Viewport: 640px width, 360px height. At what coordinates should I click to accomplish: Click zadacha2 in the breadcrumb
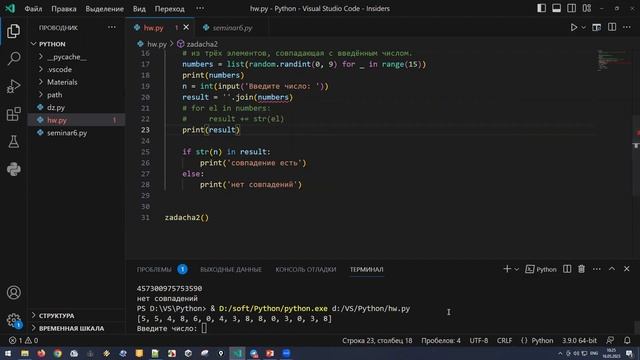tap(202, 44)
